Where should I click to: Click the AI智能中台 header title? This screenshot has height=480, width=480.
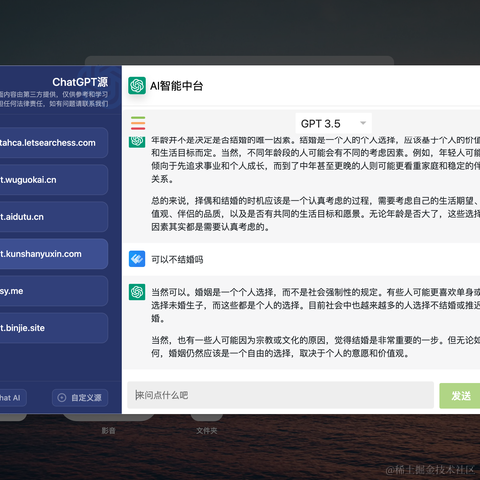176,86
